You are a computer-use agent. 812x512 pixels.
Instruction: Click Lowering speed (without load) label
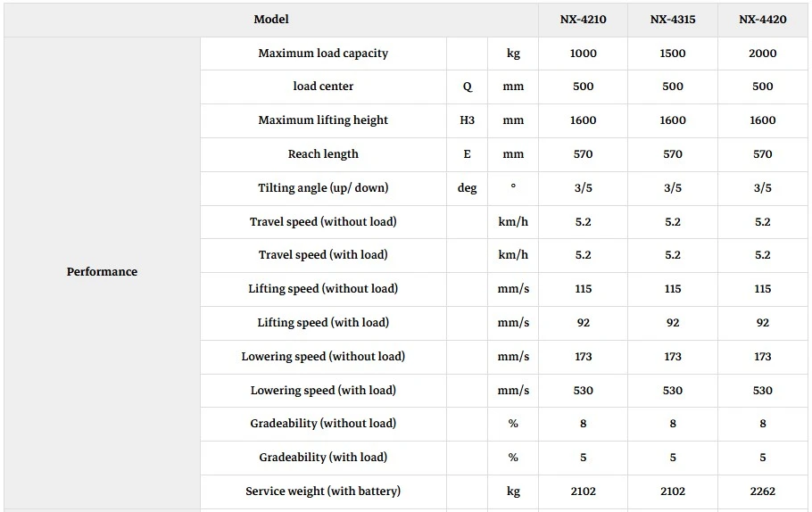click(323, 356)
